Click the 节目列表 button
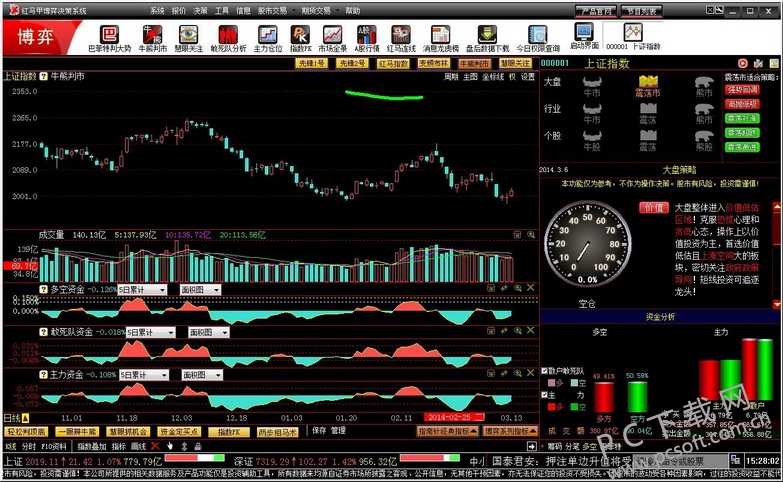 pyautogui.click(x=642, y=11)
